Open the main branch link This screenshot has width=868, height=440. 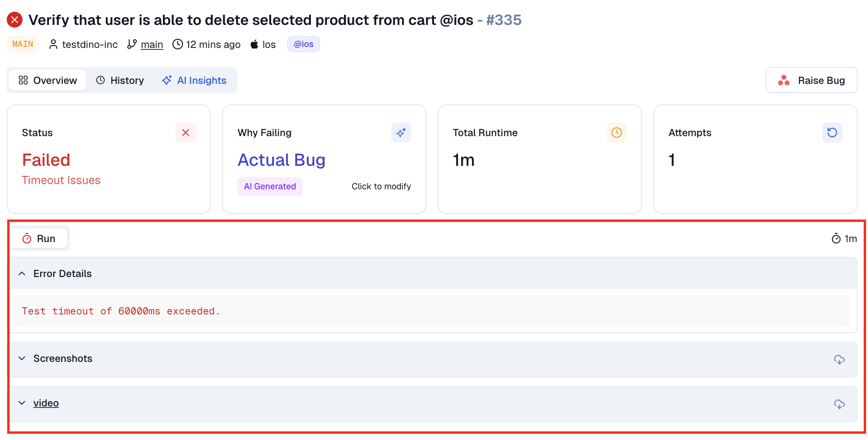click(152, 45)
